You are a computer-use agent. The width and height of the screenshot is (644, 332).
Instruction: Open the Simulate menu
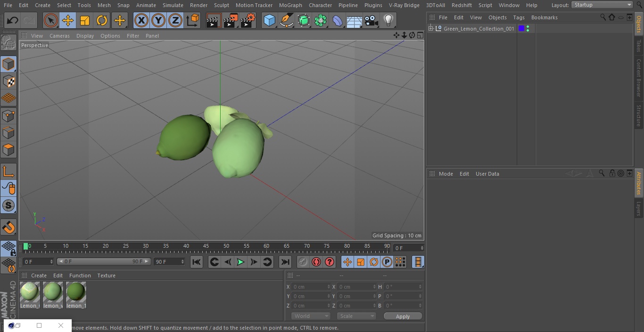173,5
